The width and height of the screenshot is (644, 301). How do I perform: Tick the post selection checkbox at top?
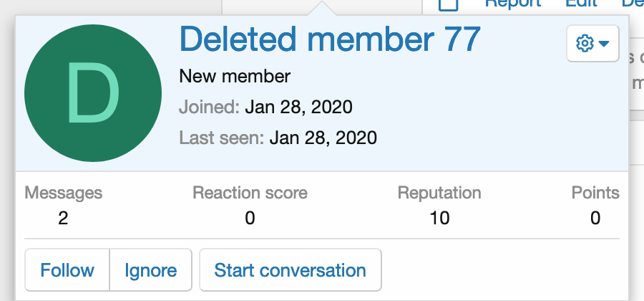click(x=449, y=3)
